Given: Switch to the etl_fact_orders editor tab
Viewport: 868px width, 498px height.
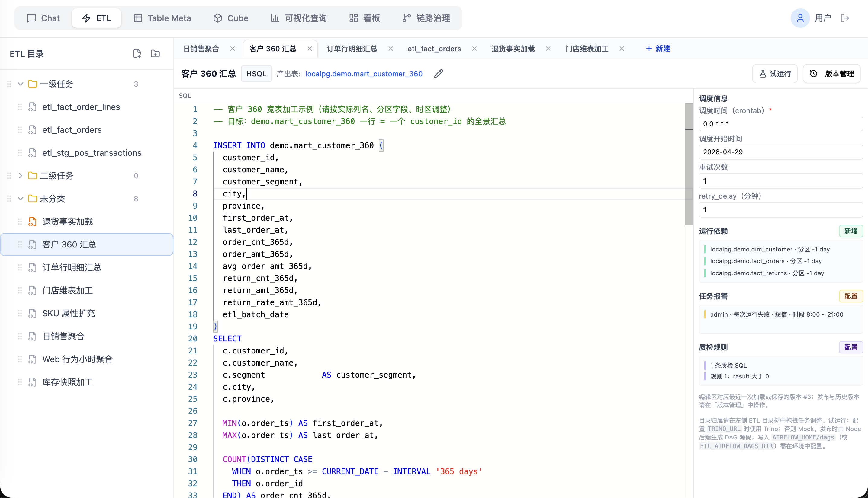Looking at the screenshot, I should [x=434, y=49].
